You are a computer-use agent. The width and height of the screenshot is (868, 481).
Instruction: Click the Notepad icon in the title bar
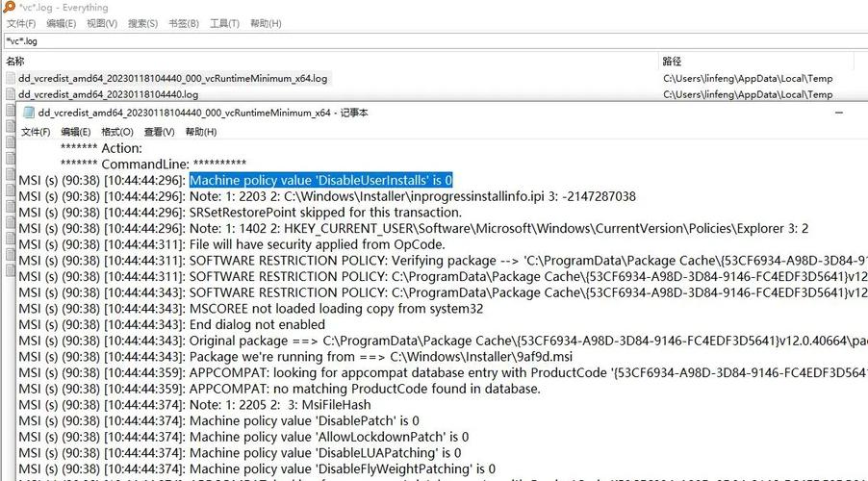click(29, 113)
